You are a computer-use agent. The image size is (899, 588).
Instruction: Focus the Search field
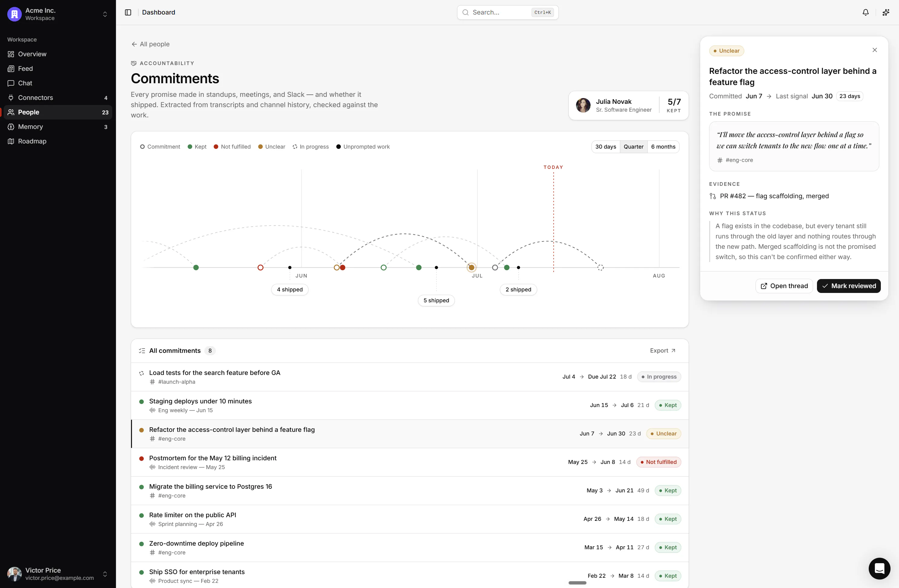(507, 12)
